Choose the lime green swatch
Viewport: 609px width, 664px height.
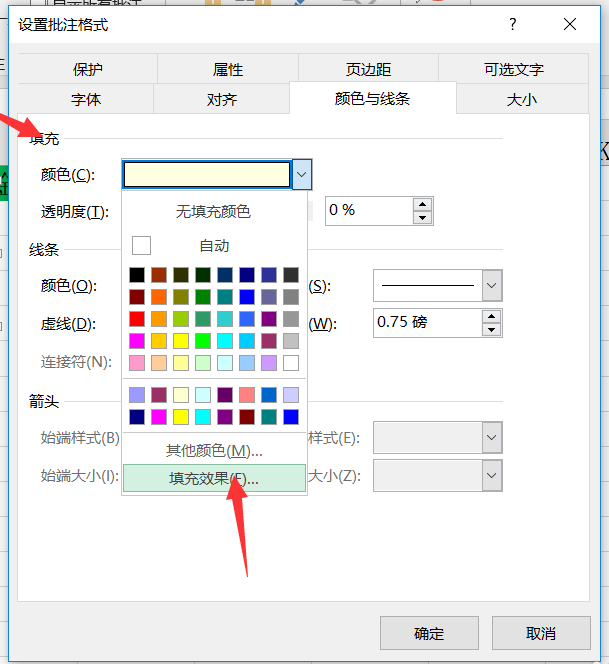pos(181,319)
